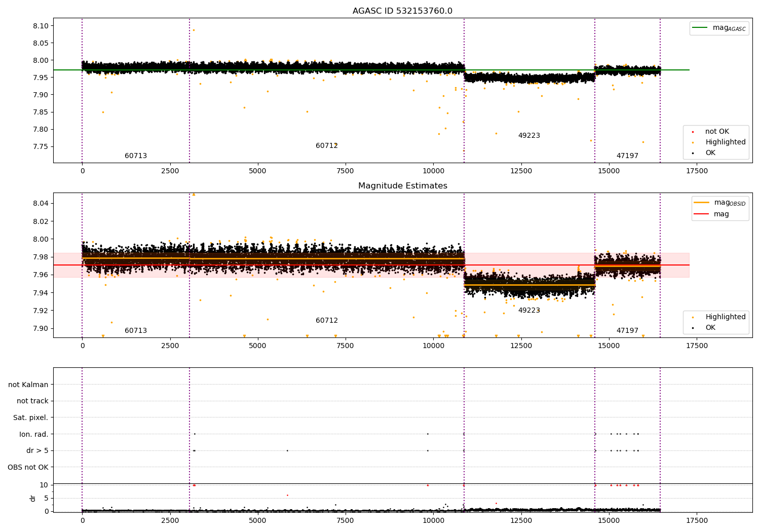760x532 pixels.
Task: Click the 7.96 y-axis tick label
Action: click(x=41, y=275)
